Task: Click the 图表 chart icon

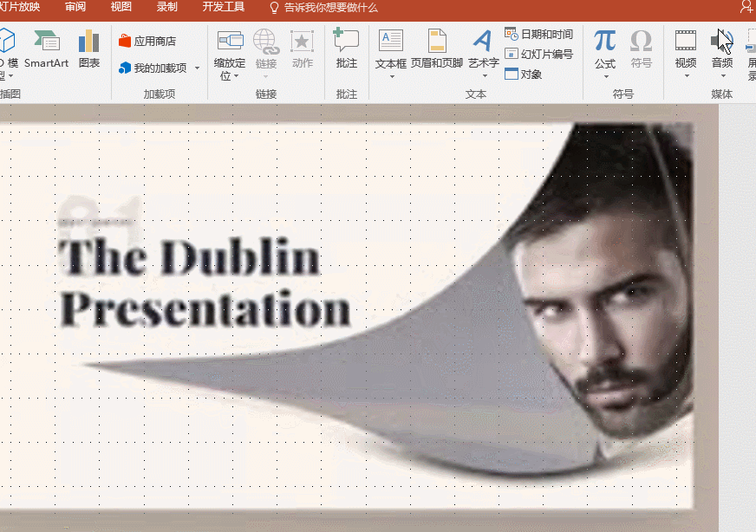Action: click(x=88, y=49)
